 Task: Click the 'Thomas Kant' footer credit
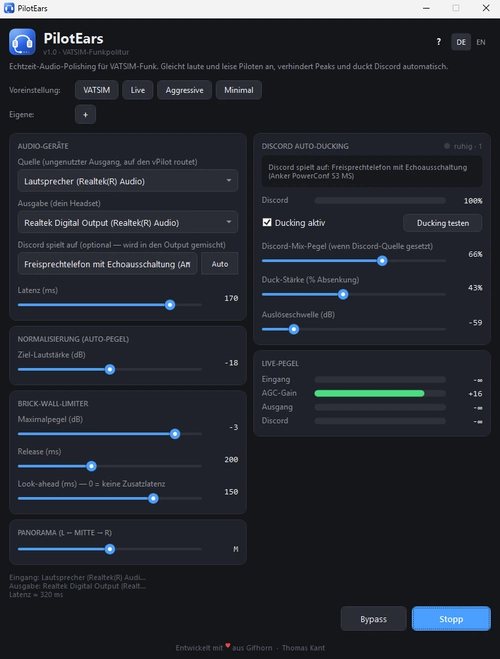(303, 648)
